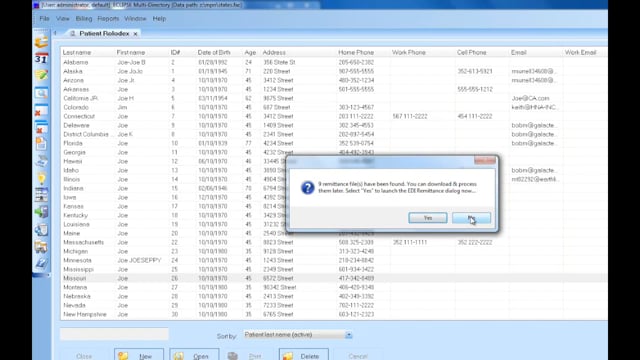Open the Reports menu
Viewport: 640px width, 360px height.
108,19
